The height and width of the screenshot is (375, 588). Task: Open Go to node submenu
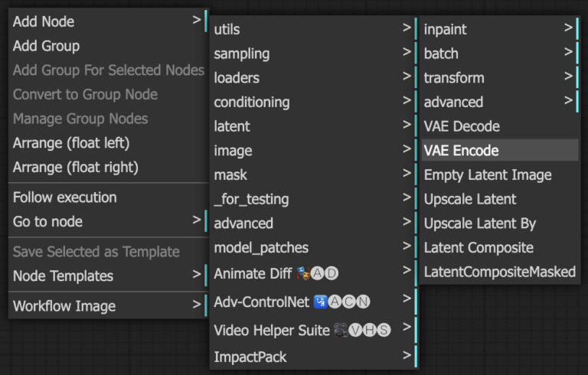click(47, 222)
